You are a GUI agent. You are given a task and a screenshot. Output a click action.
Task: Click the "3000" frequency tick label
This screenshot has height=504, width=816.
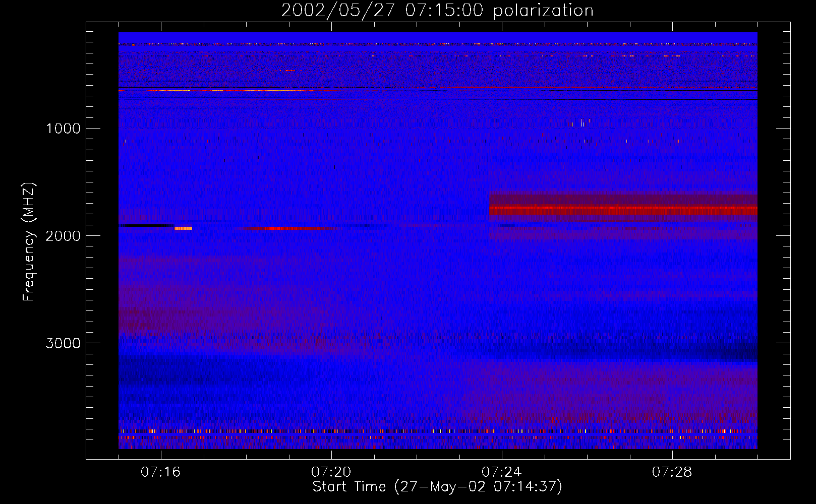click(x=63, y=343)
